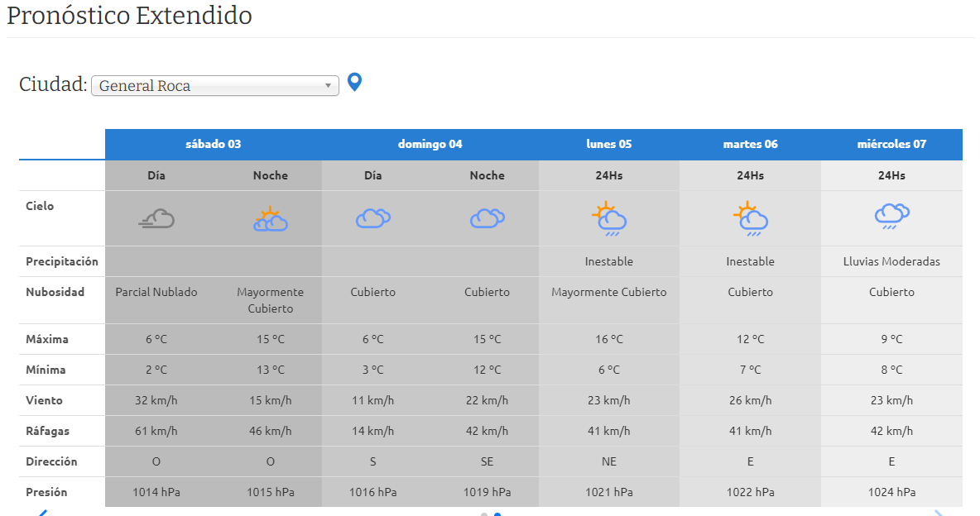Click the cloud icon for domingo Noche
The image size is (980, 516).
(x=487, y=218)
